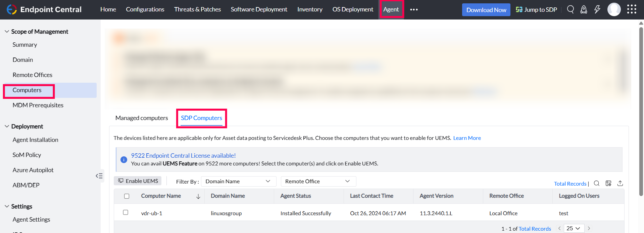Switch to Managed computers tab
This screenshot has height=233, width=644.
pyautogui.click(x=142, y=118)
